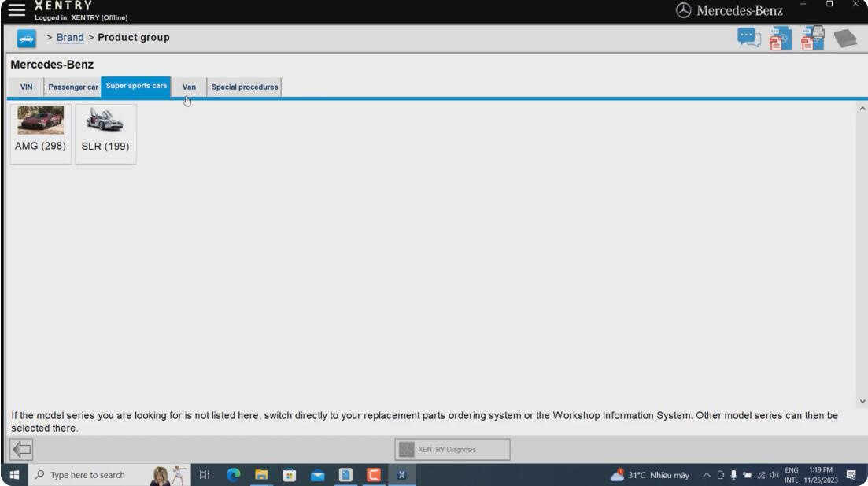Open the orange Camtasia taskbar icon

[374, 475]
